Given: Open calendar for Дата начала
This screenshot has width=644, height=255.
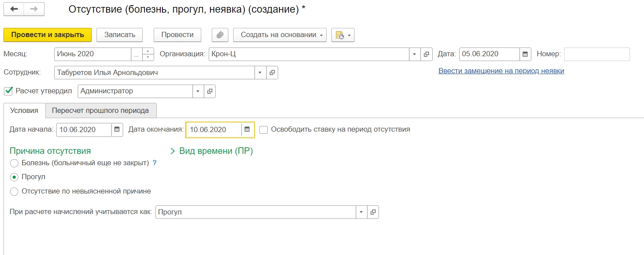Looking at the screenshot, I should point(117,129).
